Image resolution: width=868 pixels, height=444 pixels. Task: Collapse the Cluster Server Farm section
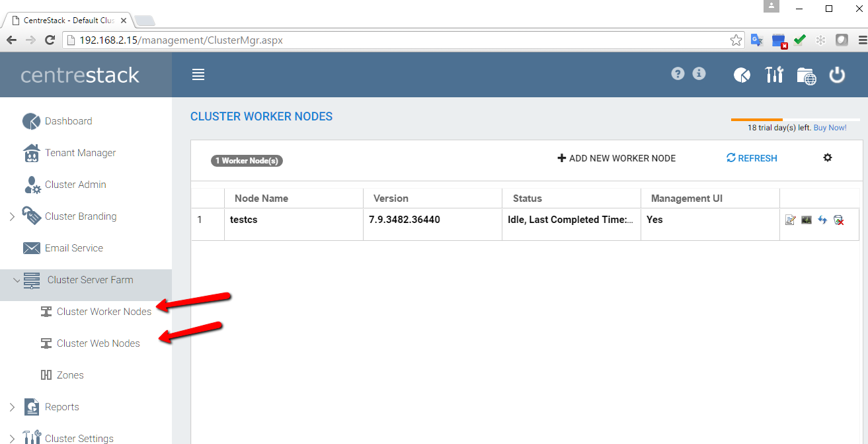tap(17, 280)
